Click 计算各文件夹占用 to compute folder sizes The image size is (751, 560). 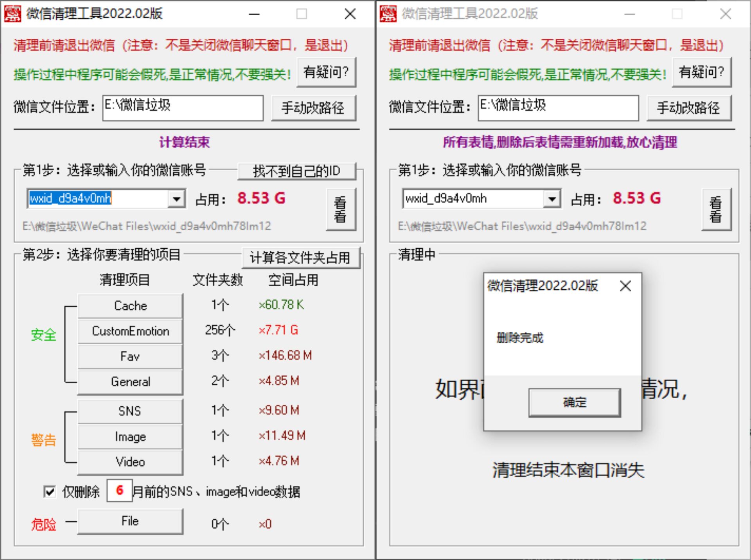(301, 258)
